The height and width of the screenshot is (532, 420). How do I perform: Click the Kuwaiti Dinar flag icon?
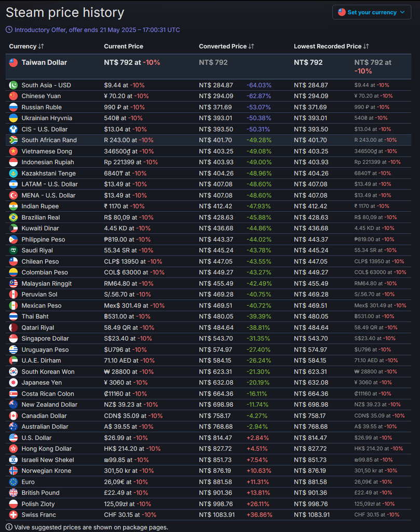pos(13,229)
